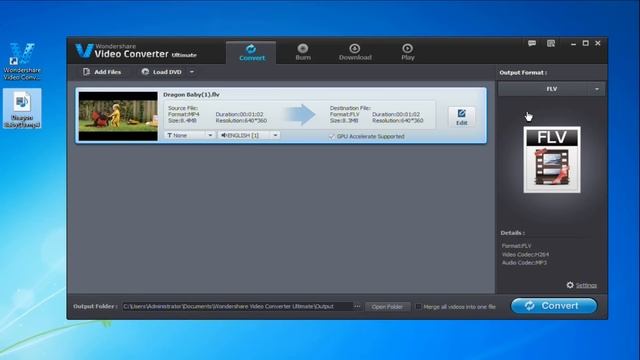Enable Merge all videos into one file

(418, 307)
